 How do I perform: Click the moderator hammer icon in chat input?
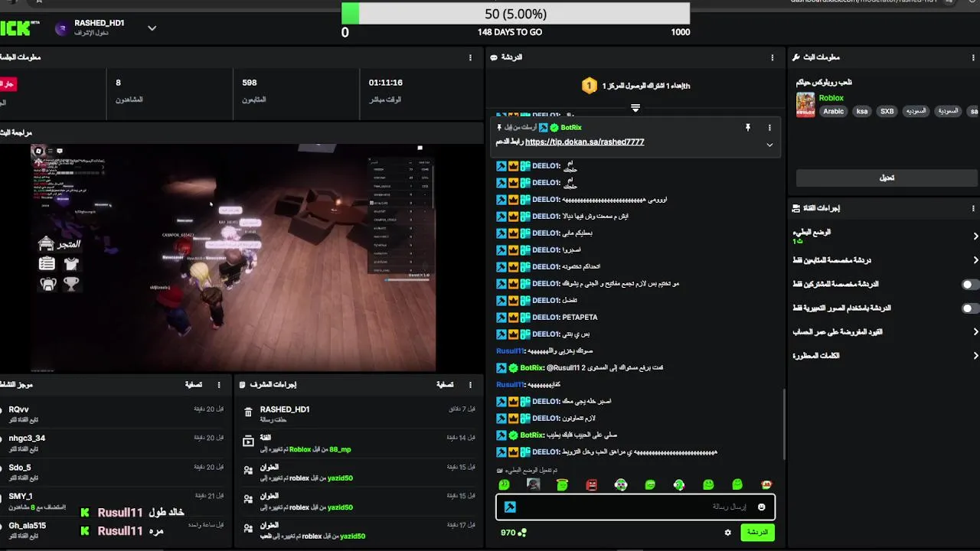510,507
